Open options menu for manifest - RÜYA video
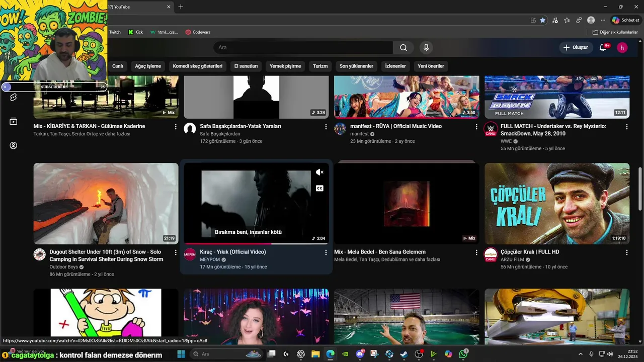The width and height of the screenshot is (644, 362). (476, 127)
